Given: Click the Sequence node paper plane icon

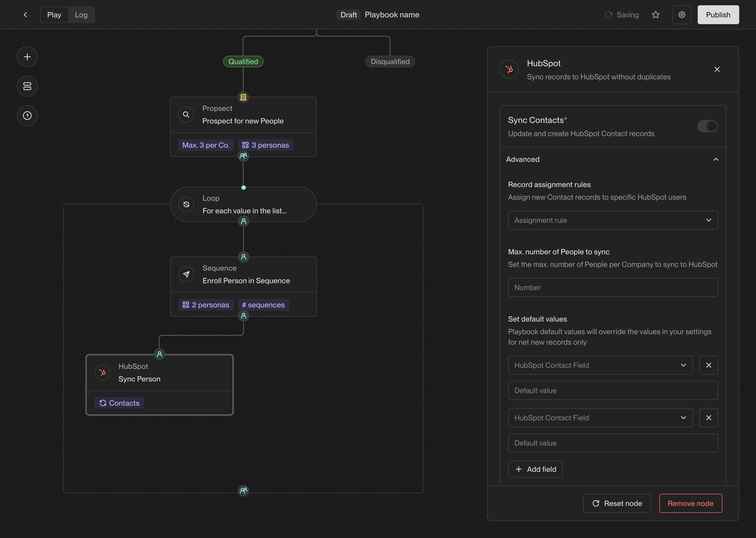Looking at the screenshot, I should pos(186,274).
